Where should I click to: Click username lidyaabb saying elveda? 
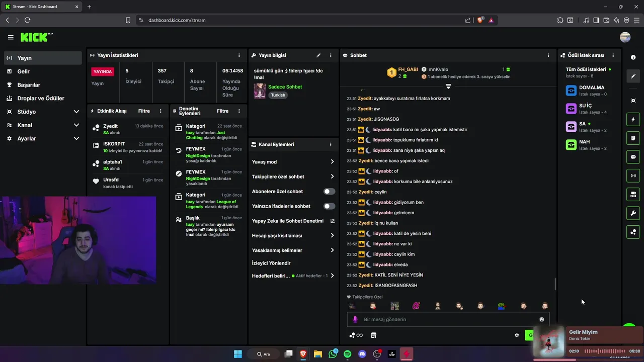pyautogui.click(x=382, y=264)
